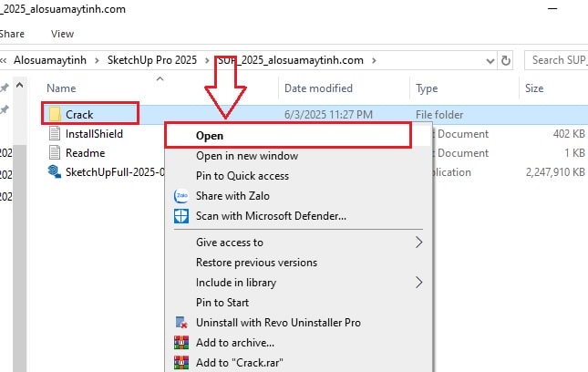Click the WinRAR icon beside Add to archive
Image resolution: width=588 pixels, height=372 pixels.
pos(181,343)
